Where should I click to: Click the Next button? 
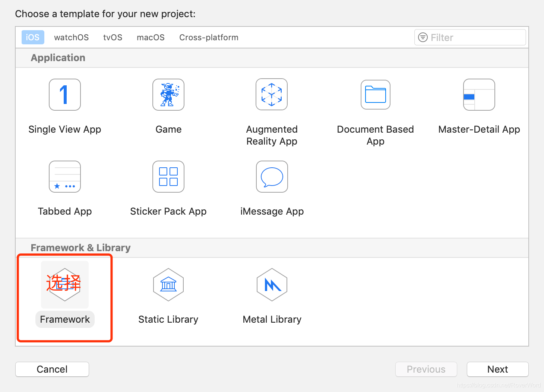(498, 369)
